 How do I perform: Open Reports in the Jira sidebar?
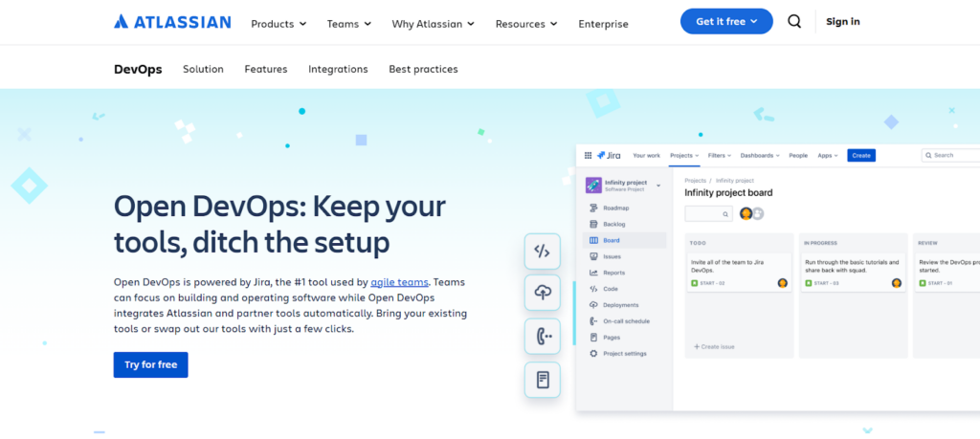click(x=608, y=273)
